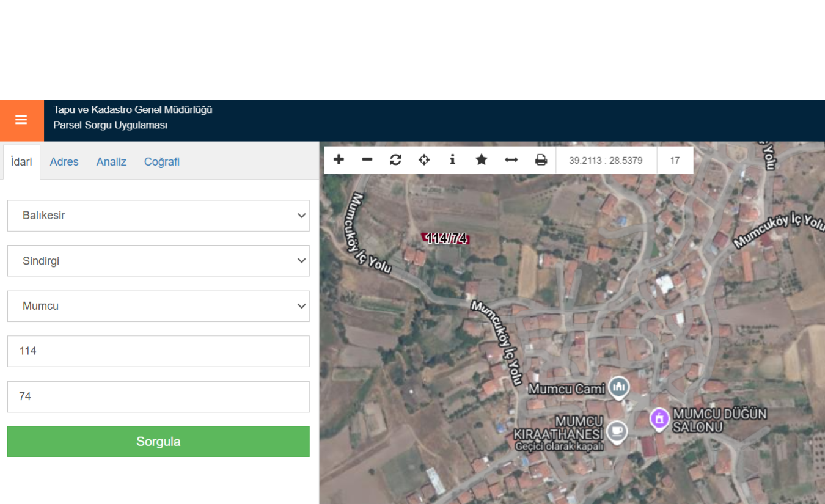Click the field containing 114

coord(158,351)
